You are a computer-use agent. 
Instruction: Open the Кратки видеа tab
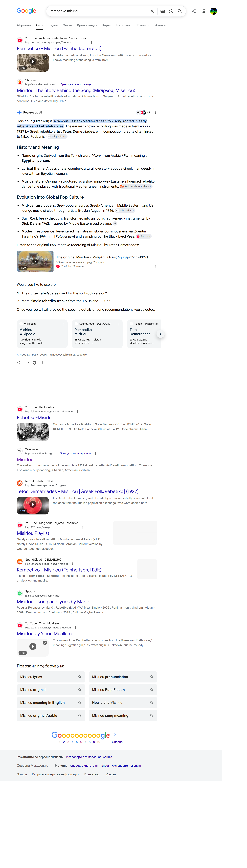87,25
